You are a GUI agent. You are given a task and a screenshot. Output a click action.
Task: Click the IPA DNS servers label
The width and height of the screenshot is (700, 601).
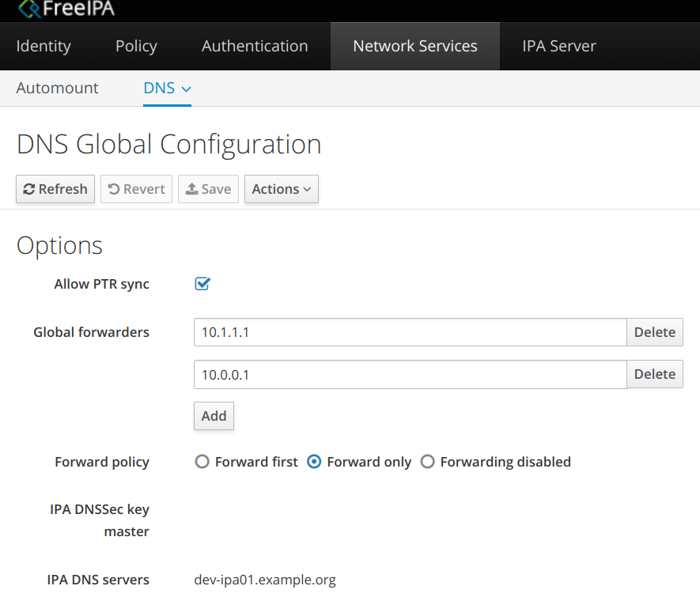pyautogui.click(x=98, y=580)
